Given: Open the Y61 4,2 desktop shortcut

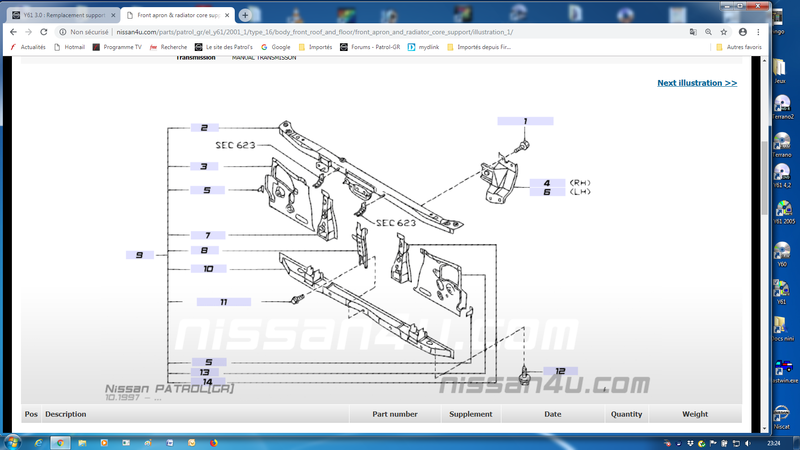Looking at the screenshot, I should pyautogui.click(x=782, y=176).
